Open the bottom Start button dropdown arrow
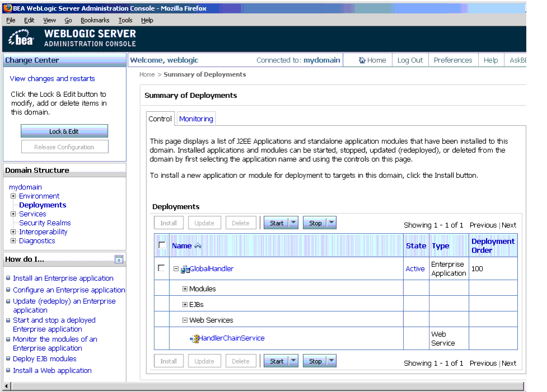This screenshot has height=392, width=547. (294, 361)
